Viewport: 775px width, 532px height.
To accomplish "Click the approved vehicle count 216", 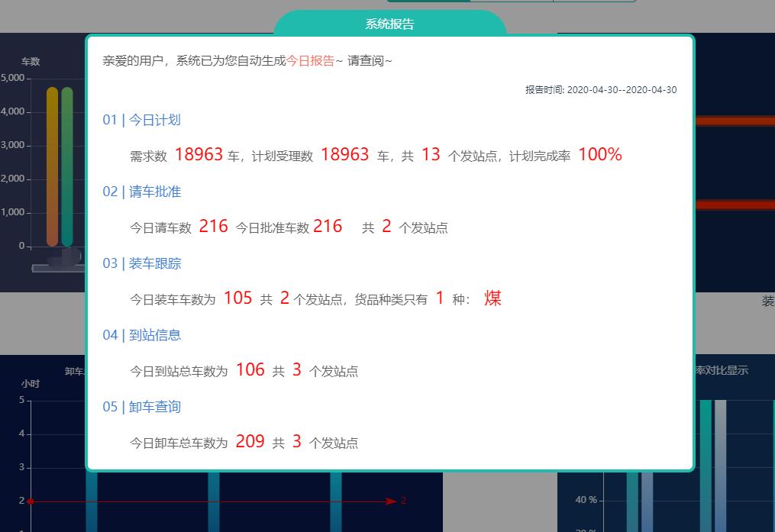I will [x=329, y=226].
